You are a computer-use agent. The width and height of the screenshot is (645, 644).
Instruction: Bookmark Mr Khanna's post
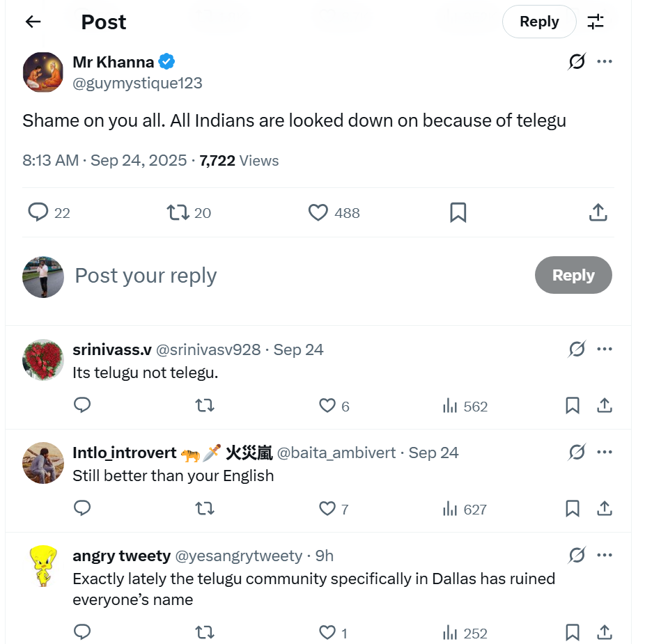click(458, 212)
